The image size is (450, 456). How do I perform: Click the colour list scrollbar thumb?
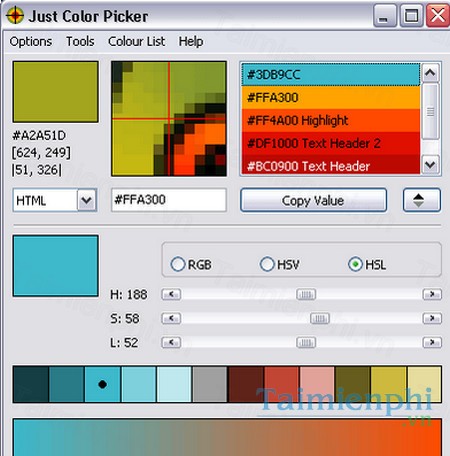tap(430, 111)
